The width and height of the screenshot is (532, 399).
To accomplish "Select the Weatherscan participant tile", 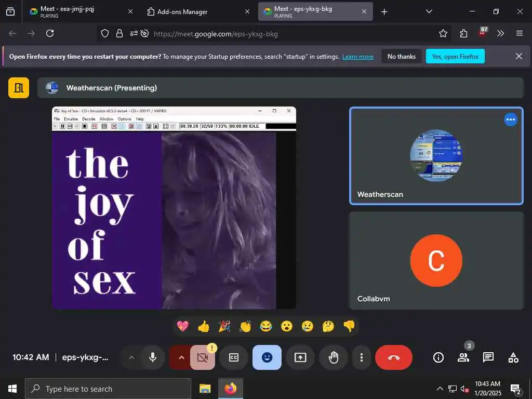I will click(436, 156).
